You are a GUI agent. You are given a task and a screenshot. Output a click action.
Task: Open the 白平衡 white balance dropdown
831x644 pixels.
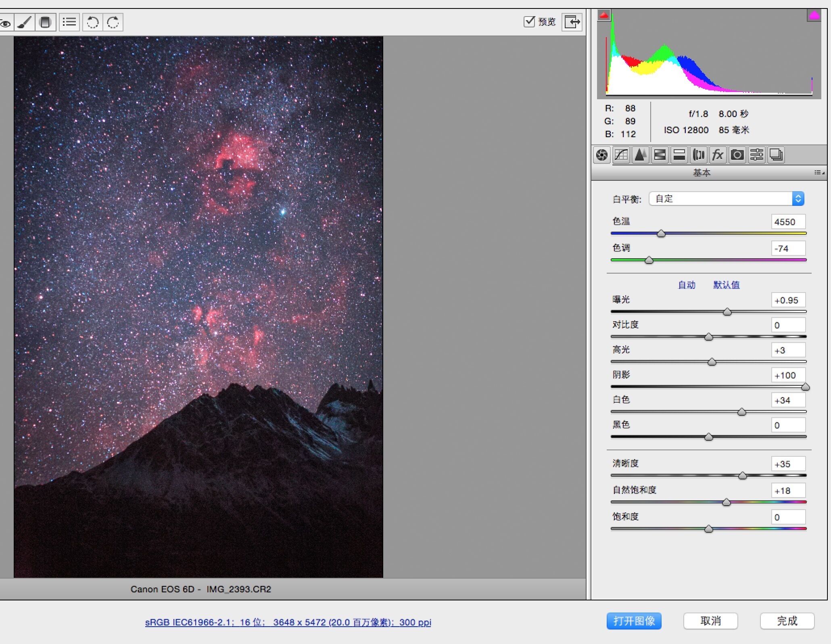726,199
